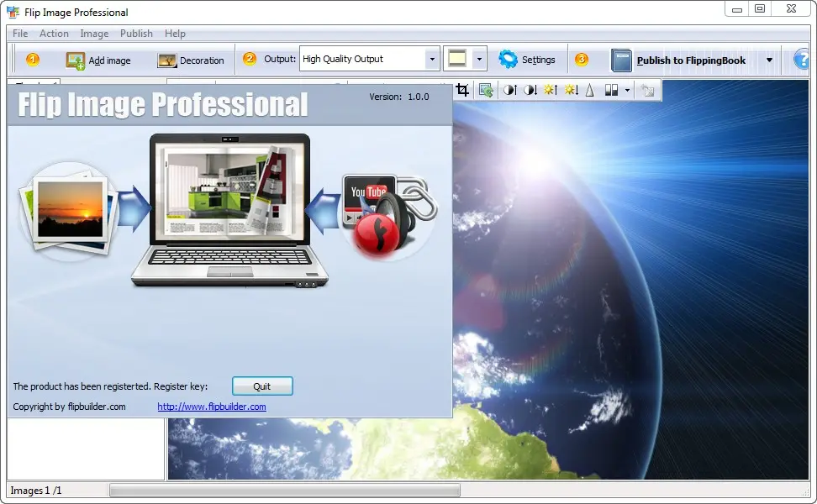Viewport: 817px width, 504px height.
Task: Open the Help menu
Action: pyautogui.click(x=175, y=34)
